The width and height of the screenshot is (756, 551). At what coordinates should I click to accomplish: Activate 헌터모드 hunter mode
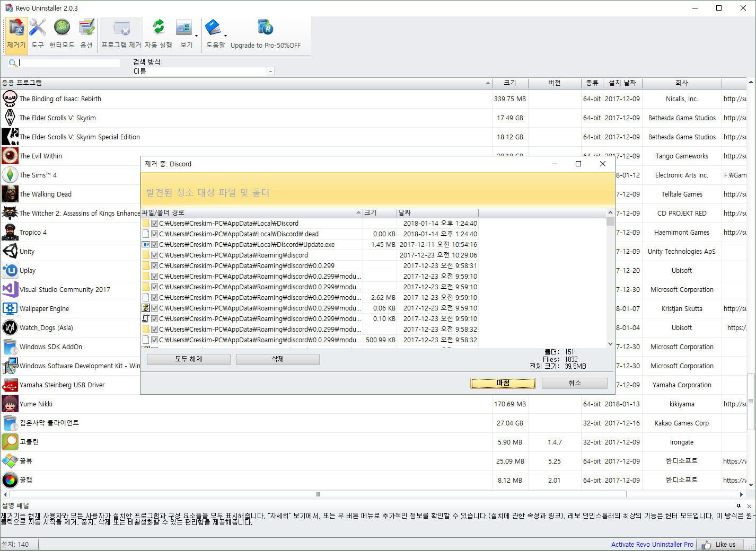pos(62,34)
